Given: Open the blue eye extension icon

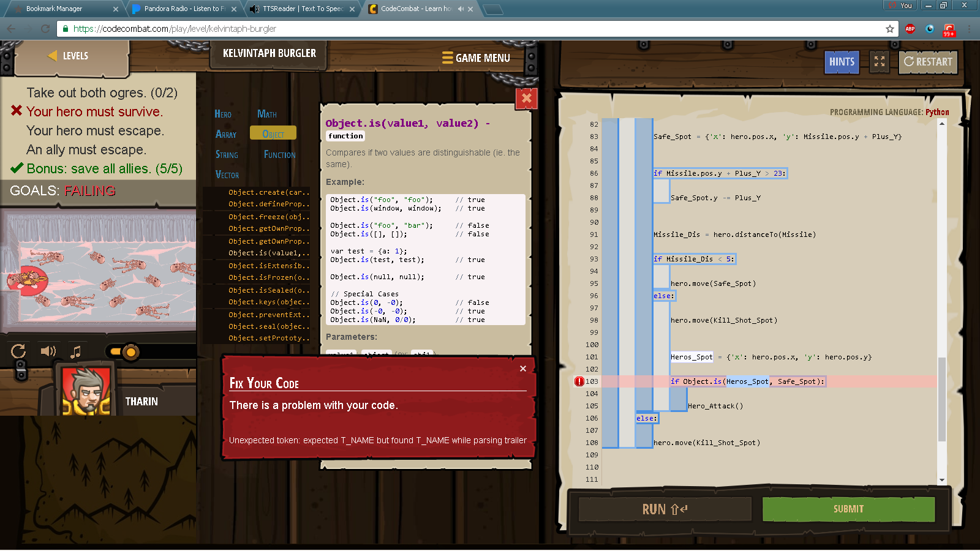Looking at the screenshot, I should [930, 29].
